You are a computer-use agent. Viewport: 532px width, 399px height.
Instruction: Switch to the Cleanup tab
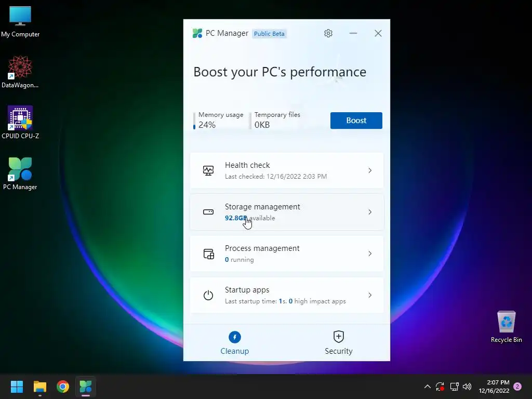click(x=235, y=343)
